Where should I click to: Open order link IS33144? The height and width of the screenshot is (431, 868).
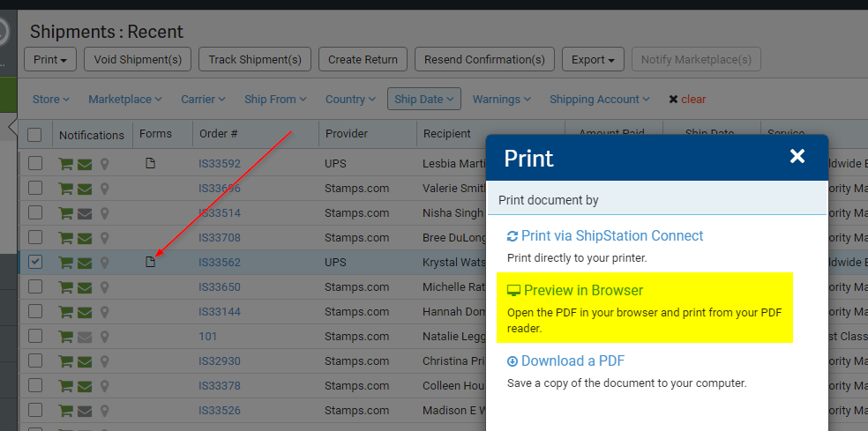[220, 312]
